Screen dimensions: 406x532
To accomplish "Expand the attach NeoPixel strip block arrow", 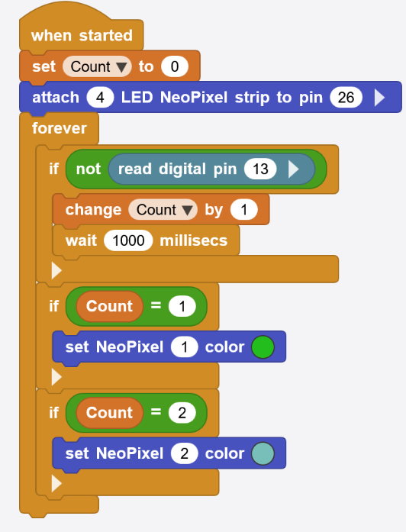I will click(x=379, y=98).
